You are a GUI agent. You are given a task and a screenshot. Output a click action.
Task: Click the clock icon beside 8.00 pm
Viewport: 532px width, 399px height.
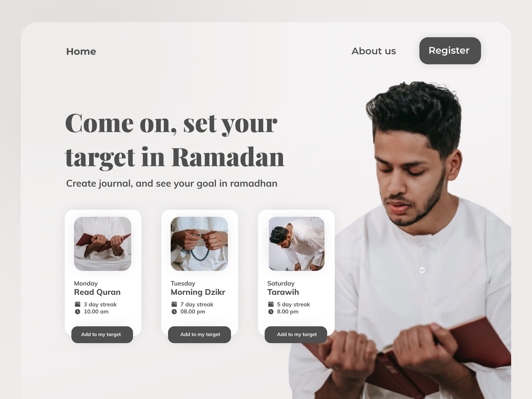click(x=271, y=312)
